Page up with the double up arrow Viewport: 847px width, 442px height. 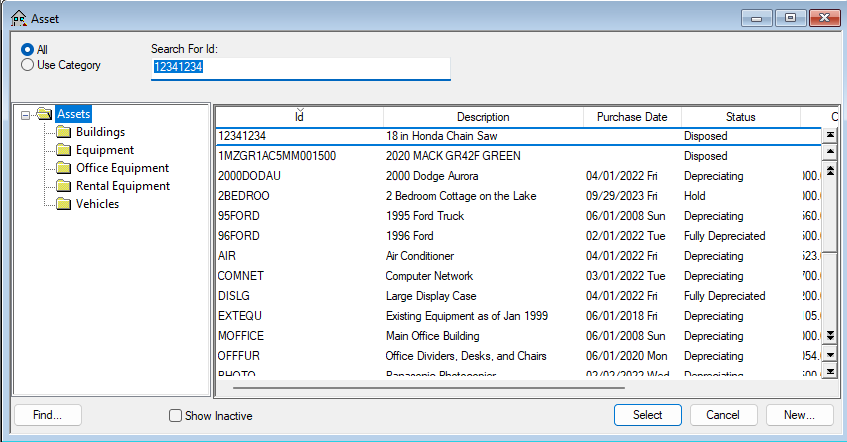click(829, 171)
